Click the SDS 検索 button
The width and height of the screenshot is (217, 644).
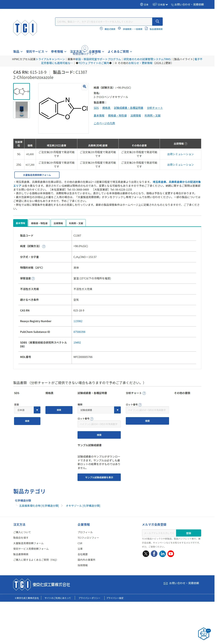(27, 421)
